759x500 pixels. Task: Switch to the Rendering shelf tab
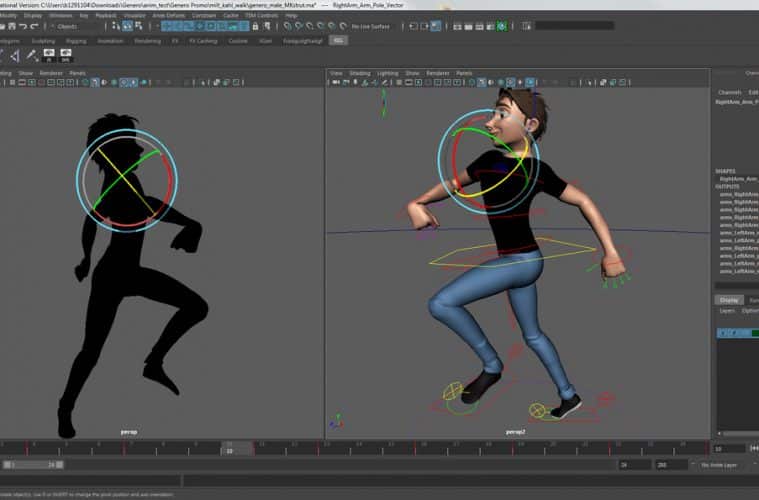click(147, 41)
